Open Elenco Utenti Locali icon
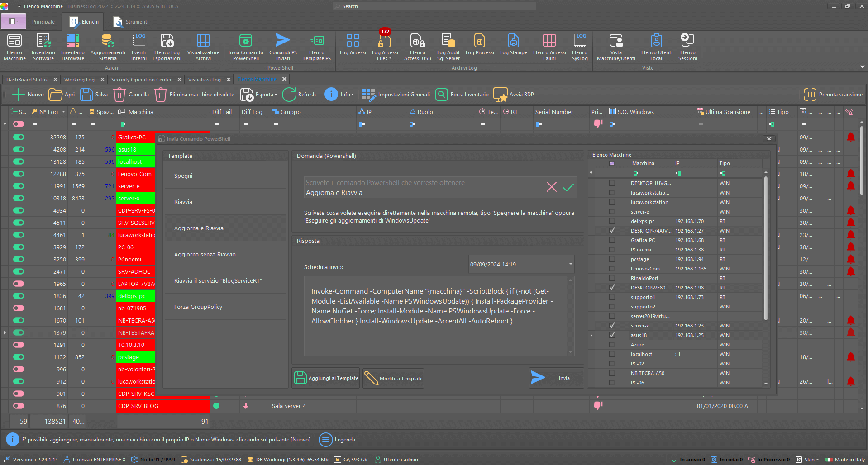This screenshot has height=465, width=868. coord(657,47)
